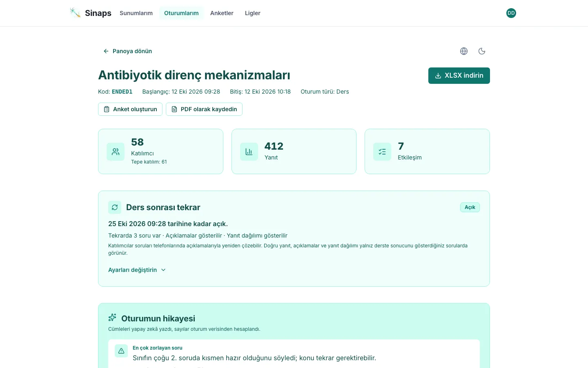588x368 pixels.
Task: Switch to the Ligler tab
Action: 252,13
